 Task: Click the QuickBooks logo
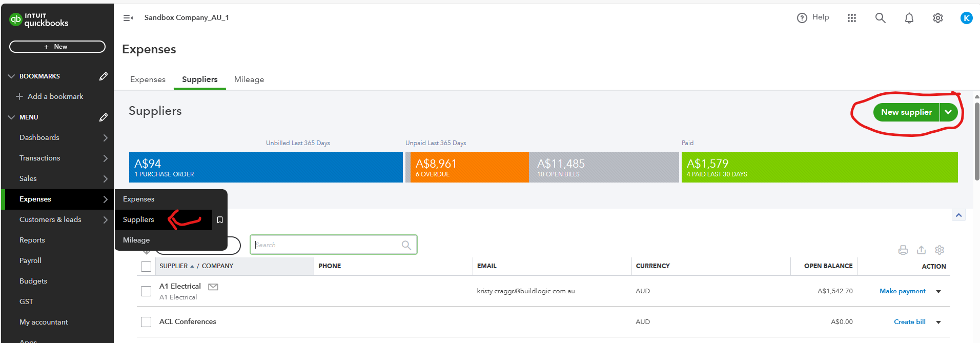coord(38,20)
